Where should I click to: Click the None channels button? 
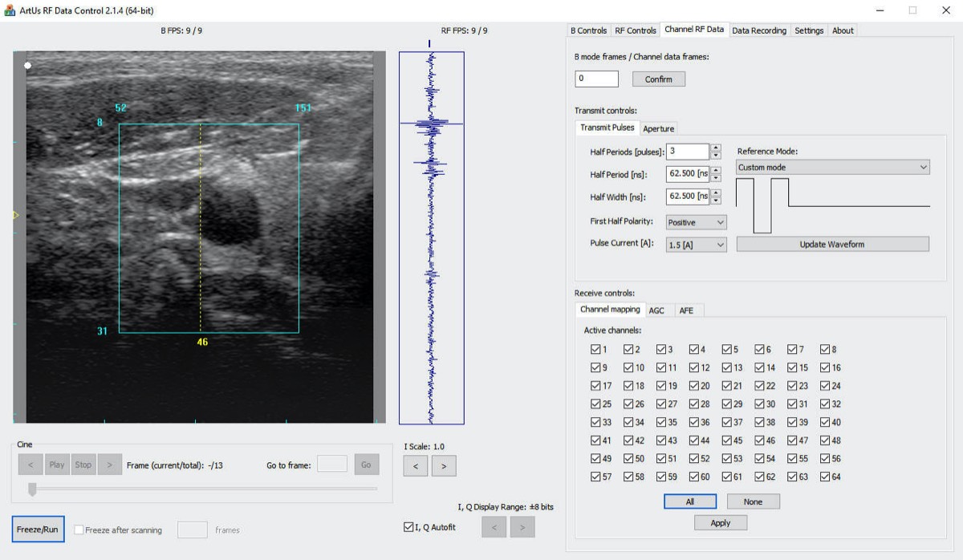click(x=753, y=501)
